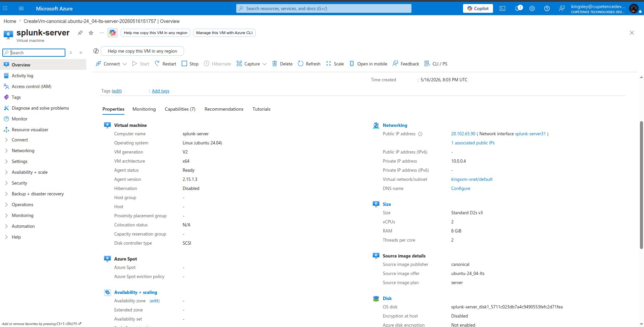
Task: Open CLI / PS option
Action: click(436, 64)
